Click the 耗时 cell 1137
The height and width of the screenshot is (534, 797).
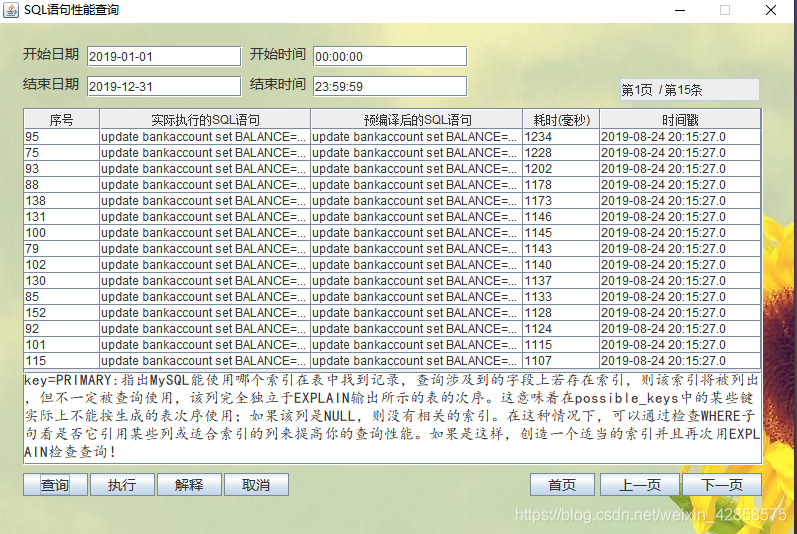point(561,280)
